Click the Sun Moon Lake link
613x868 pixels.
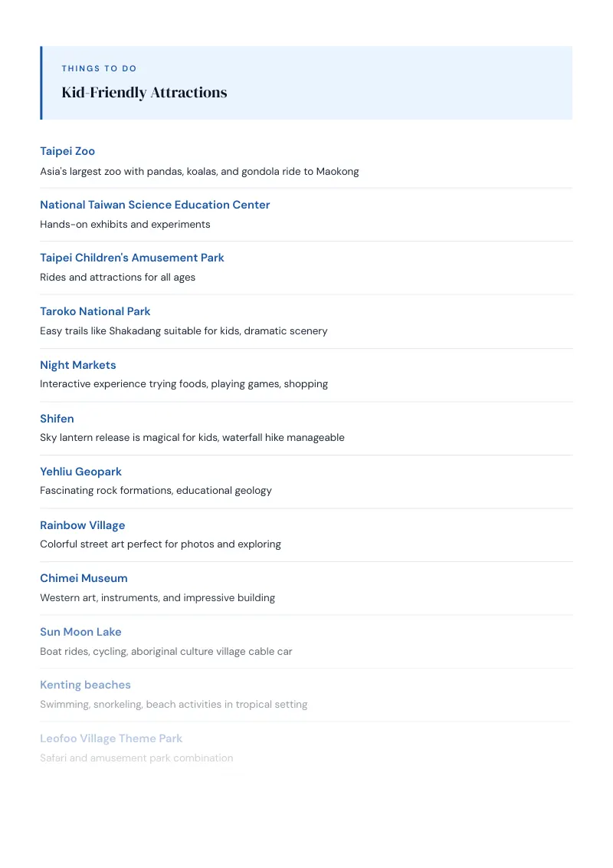coord(80,632)
